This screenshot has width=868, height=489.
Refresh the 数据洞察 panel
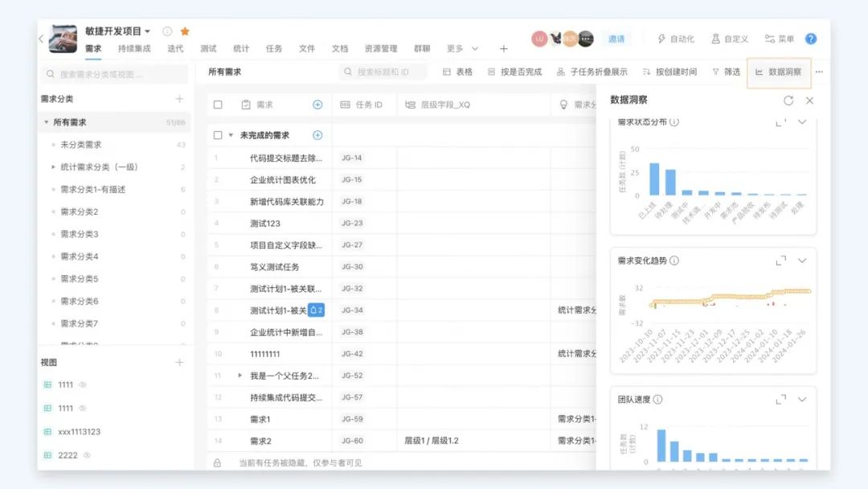[788, 101]
